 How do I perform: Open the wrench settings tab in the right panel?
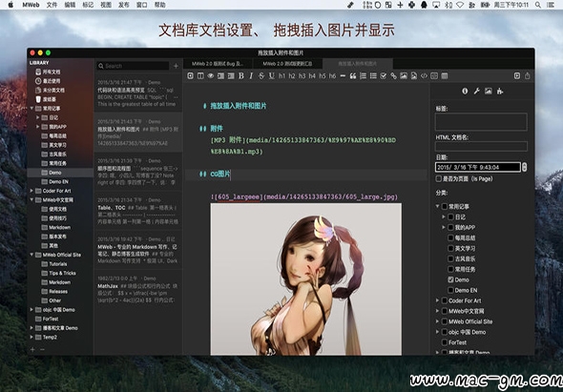coord(476,92)
